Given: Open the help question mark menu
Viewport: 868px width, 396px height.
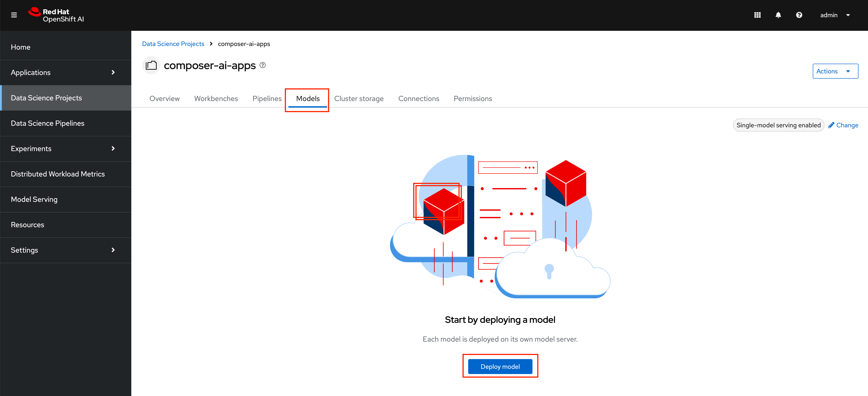Looking at the screenshot, I should [x=799, y=15].
